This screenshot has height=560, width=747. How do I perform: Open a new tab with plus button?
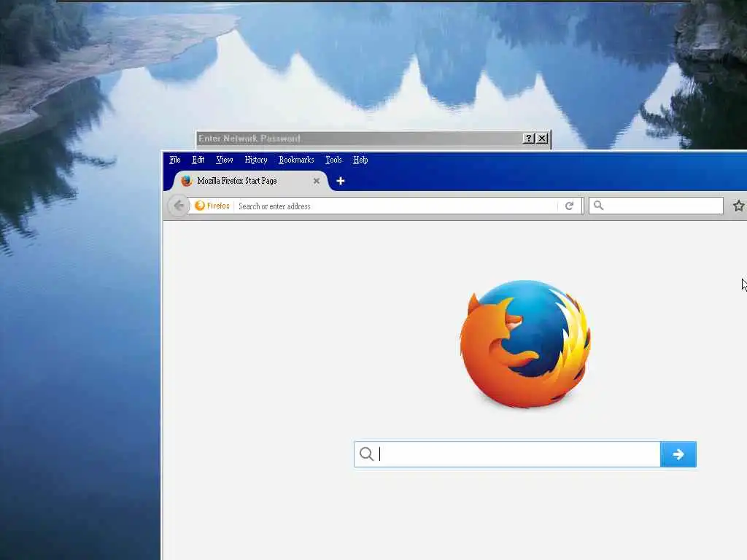coord(340,181)
